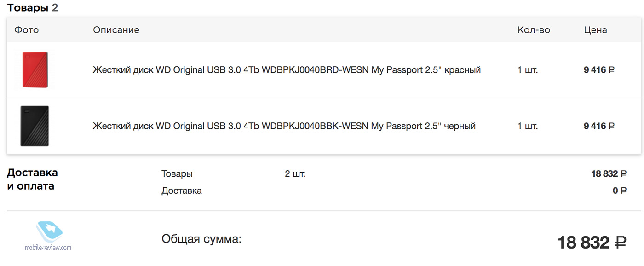
Task: Open the red WD My Passport thumbnail
Action: pyautogui.click(x=35, y=69)
